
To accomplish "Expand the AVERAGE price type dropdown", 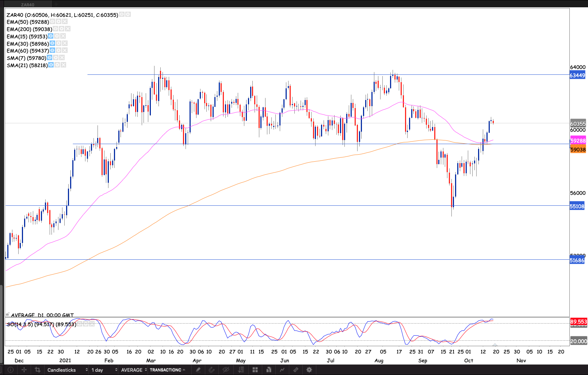I will tap(134, 370).
